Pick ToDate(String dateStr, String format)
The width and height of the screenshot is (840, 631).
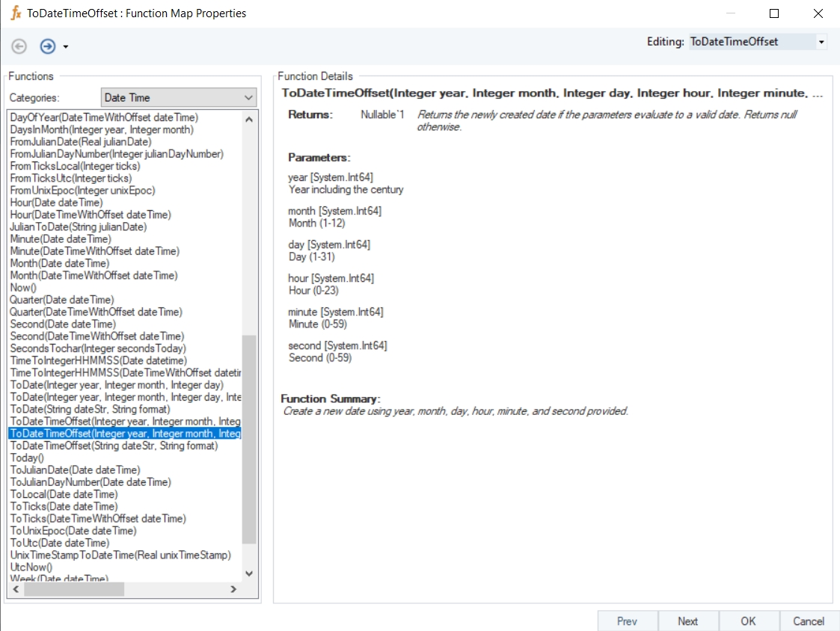[x=90, y=409]
